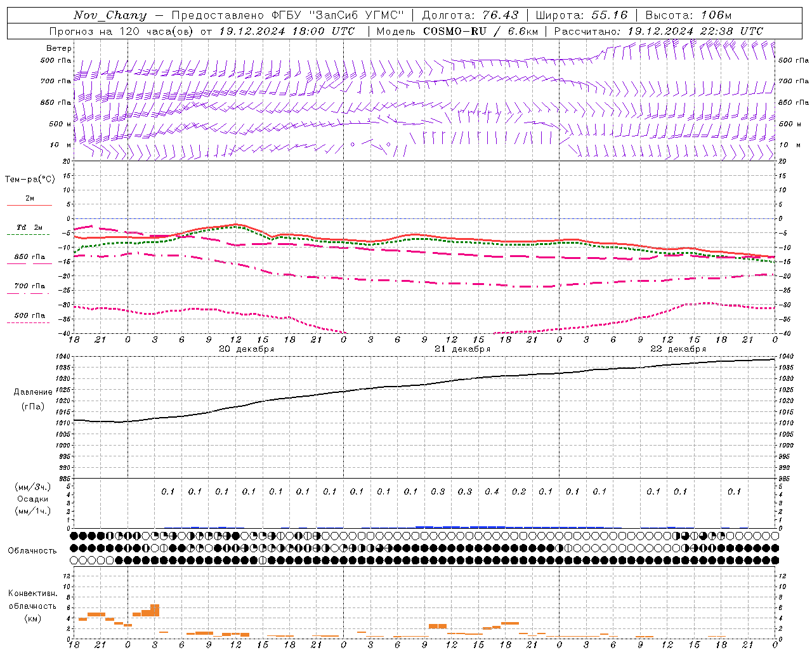This screenshot has height=650, width=812.
Task: Click the 'Ветер' wind panel label
Action: (59, 48)
